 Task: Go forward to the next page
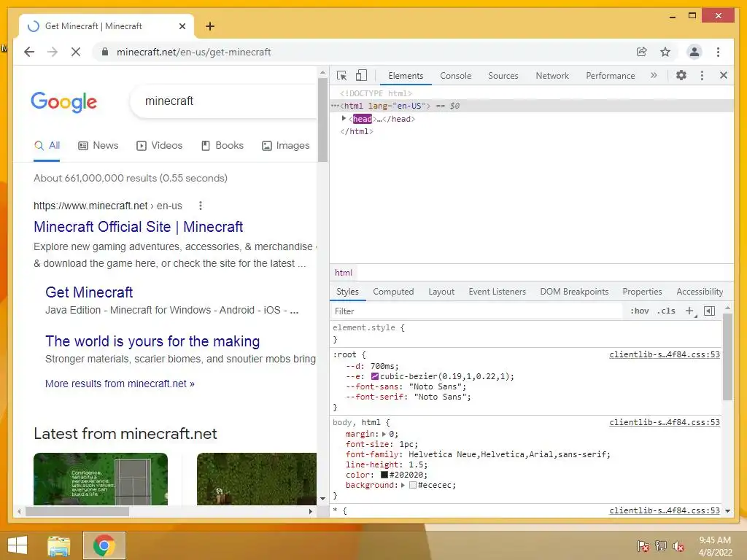[x=53, y=52]
